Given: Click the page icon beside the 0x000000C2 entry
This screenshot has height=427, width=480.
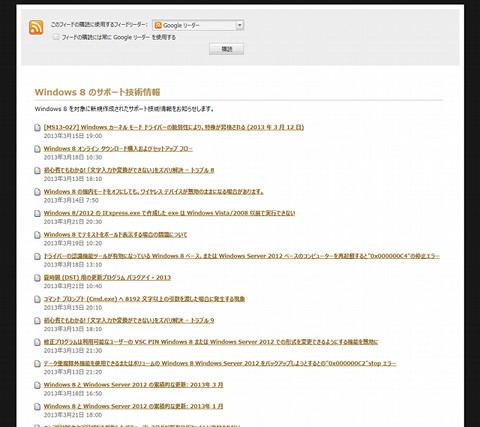Looking at the screenshot, I should [x=37, y=364].
